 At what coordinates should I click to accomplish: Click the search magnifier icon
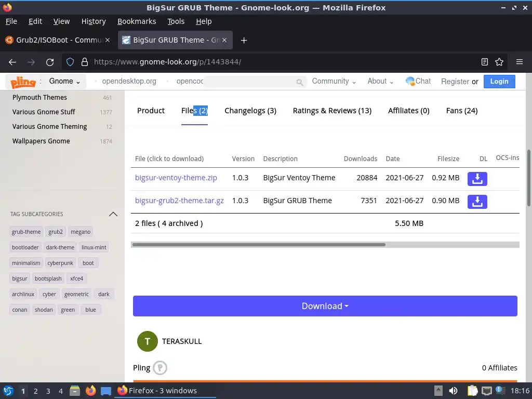[299, 82]
